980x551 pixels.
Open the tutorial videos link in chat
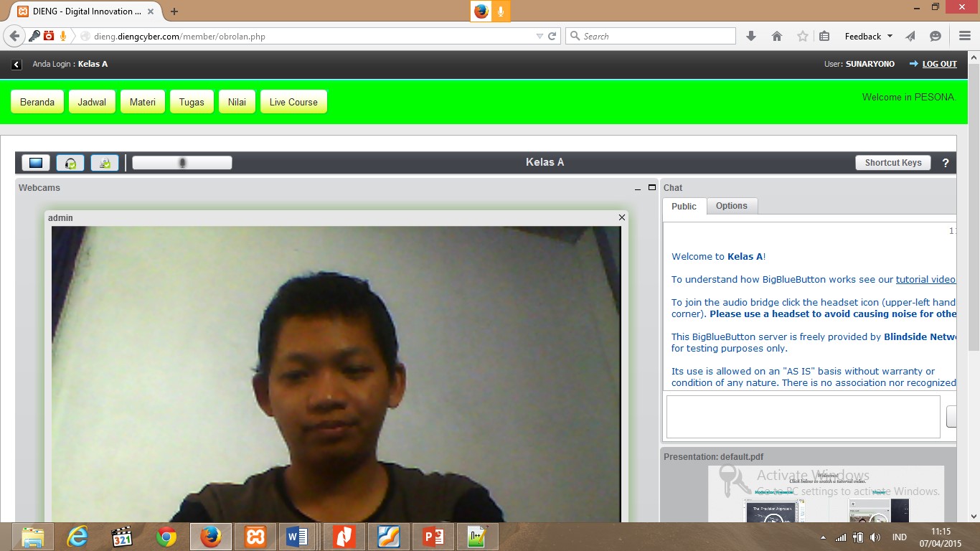pyautogui.click(x=925, y=279)
